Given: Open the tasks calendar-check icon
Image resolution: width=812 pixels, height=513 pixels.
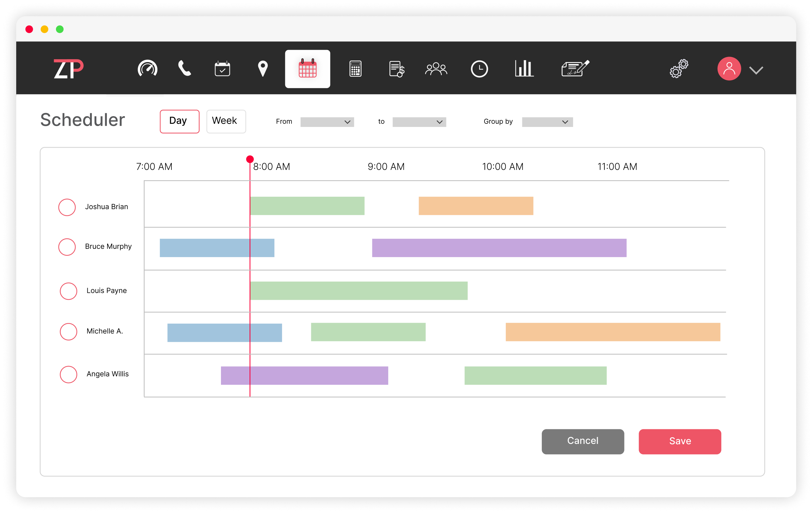Looking at the screenshot, I should (222, 68).
